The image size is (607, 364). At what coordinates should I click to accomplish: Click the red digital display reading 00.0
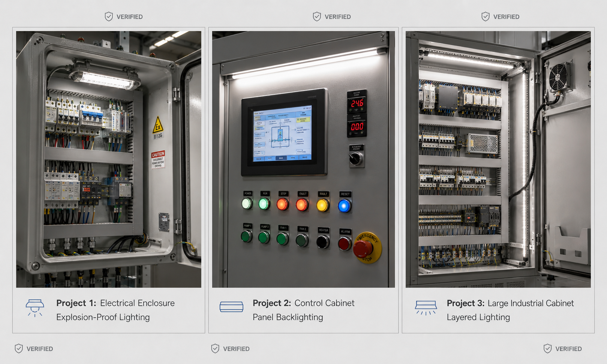(x=357, y=127)
